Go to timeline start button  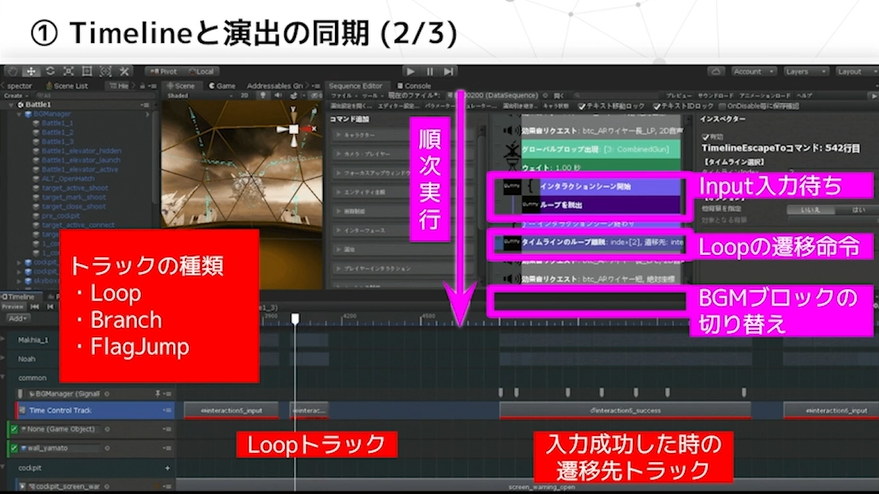pyautogui.click(x=35, y=307)
